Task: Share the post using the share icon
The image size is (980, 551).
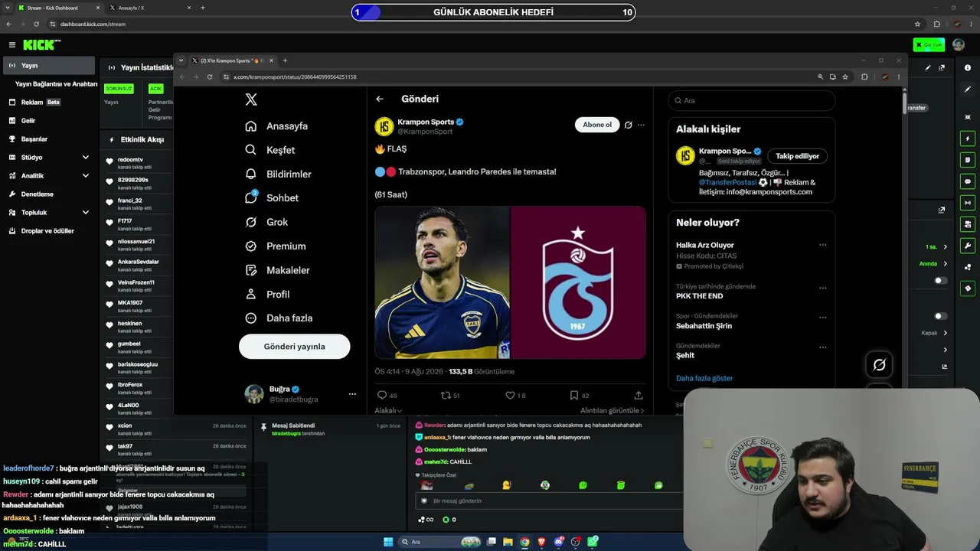Action: tap(639, 395)
